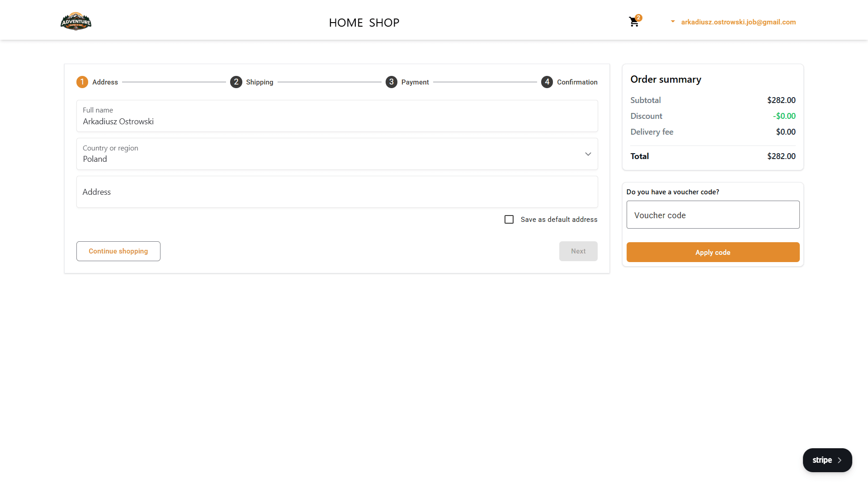Open the account dropdown next to the email
868x488 pixels.
point(672,21)
